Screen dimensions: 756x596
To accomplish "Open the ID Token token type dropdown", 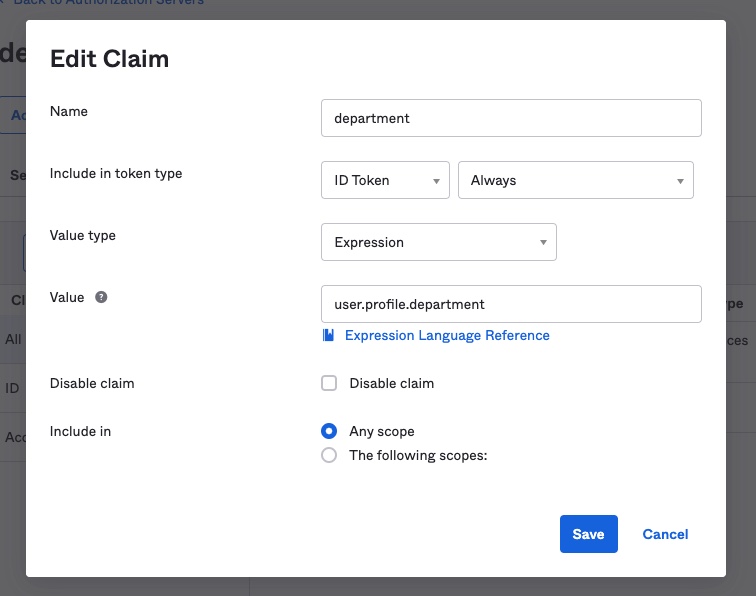I will pyautogui.click(x=385, y=181).
